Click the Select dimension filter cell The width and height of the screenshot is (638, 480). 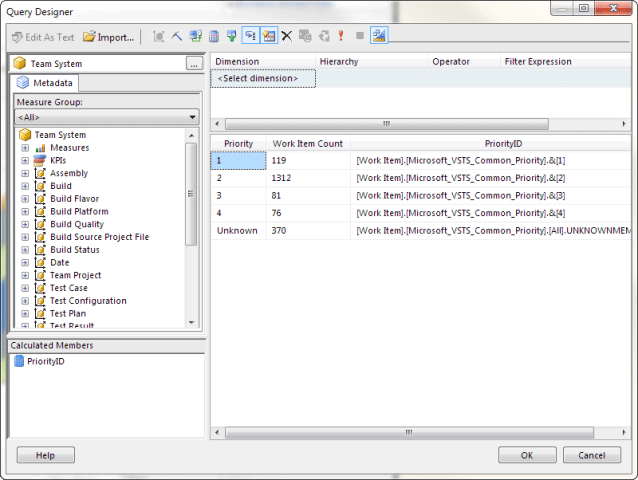click(x=263, y=79)
